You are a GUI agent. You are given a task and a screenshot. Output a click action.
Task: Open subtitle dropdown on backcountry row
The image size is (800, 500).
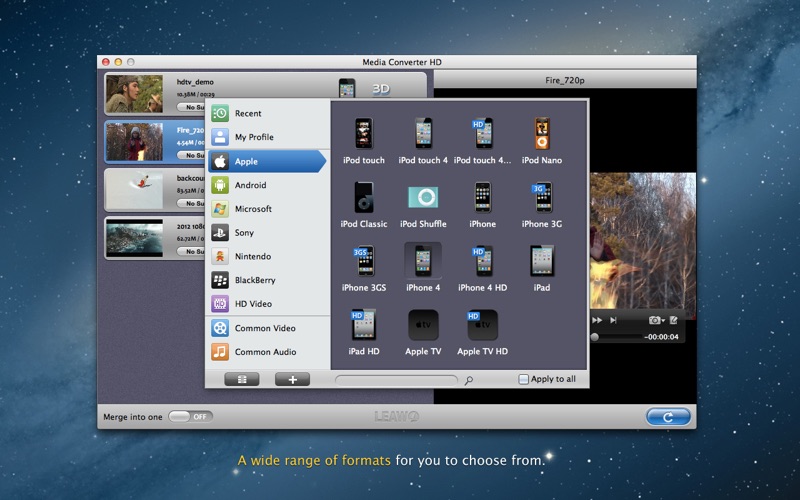[191, 203]
